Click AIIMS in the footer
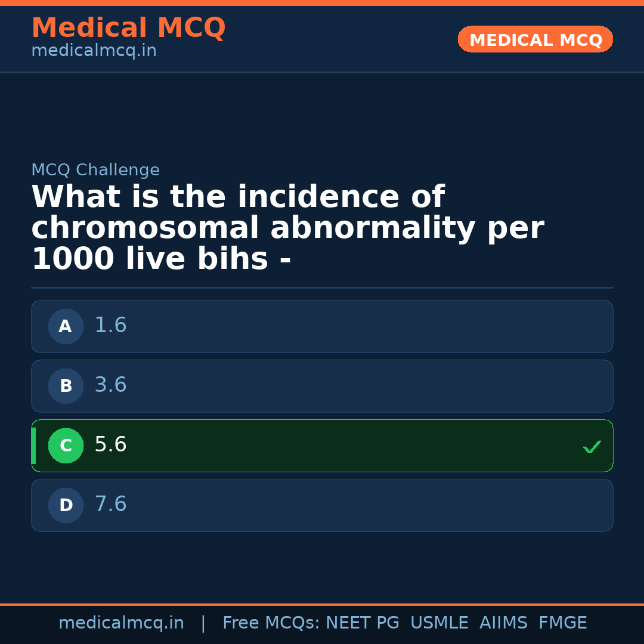Screen dimensions: 644x644 click(503, 623)
